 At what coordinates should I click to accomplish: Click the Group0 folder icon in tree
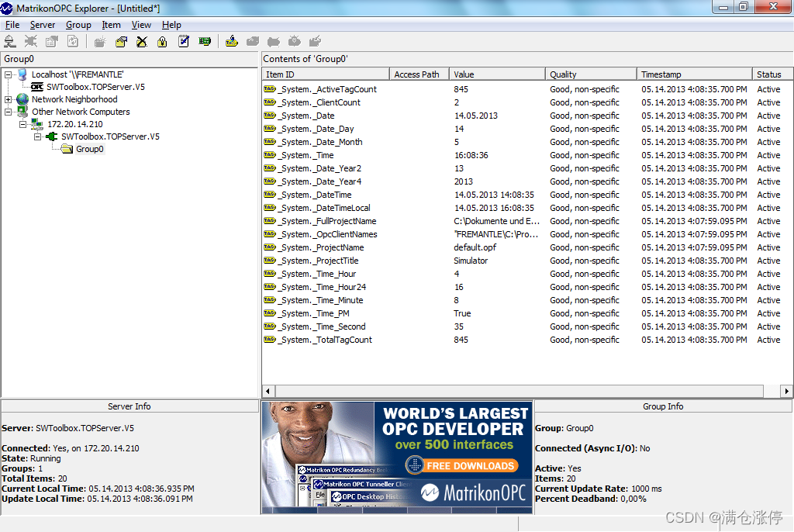pyautogui.click(x=67, y=149)
